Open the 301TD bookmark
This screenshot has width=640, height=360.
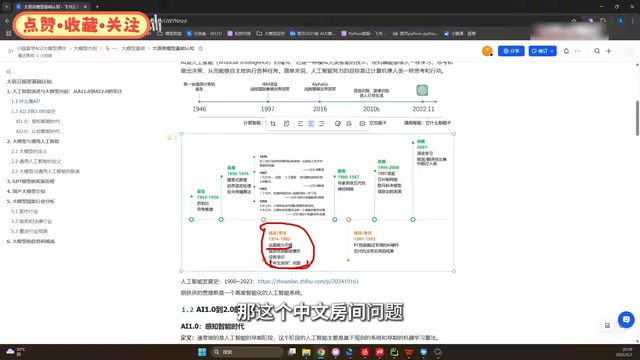204,33
